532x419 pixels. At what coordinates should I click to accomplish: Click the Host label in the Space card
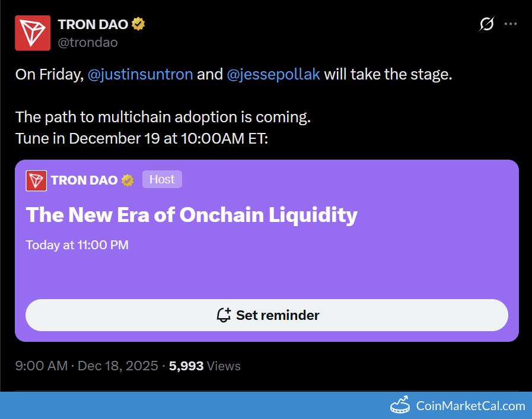pos(162,180)
